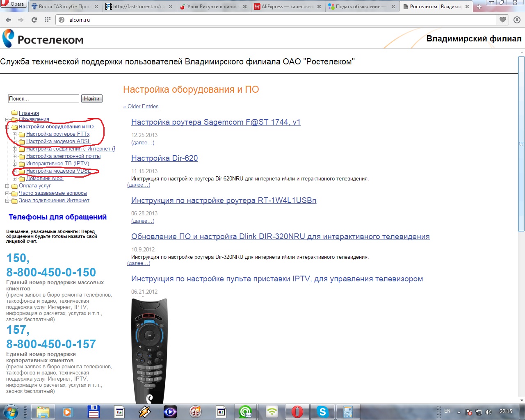Open the Windows Start button
This screenshot has height=420, width=525.
pos(11,412)
